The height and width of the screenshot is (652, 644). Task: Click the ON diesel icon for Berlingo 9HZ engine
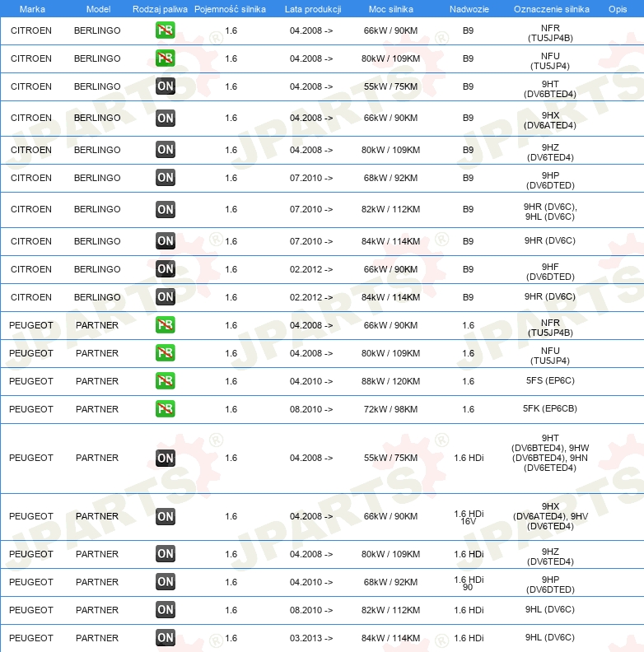pyautogui.click(x=166, y=149)
